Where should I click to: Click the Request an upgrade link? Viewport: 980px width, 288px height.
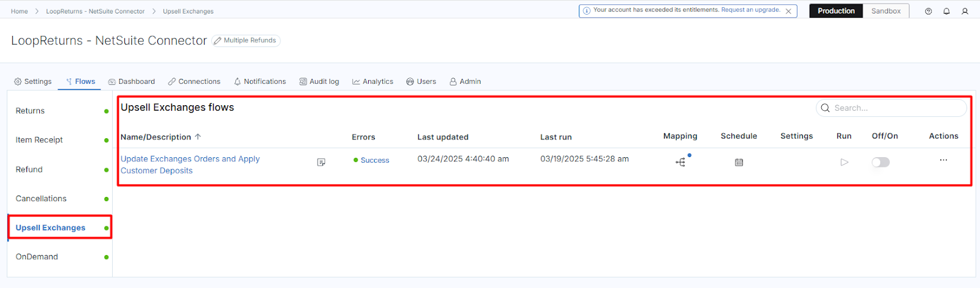tap(750, 10)
